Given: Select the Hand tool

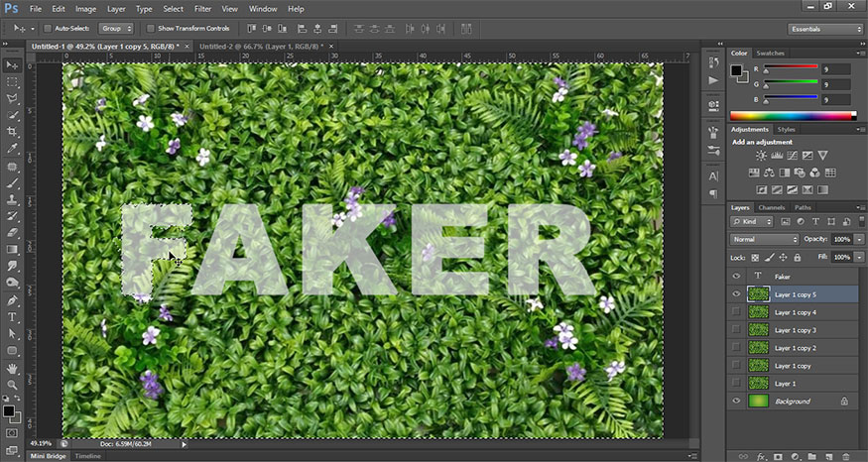Looking at the screenshot, I should [x=12, y=368].
